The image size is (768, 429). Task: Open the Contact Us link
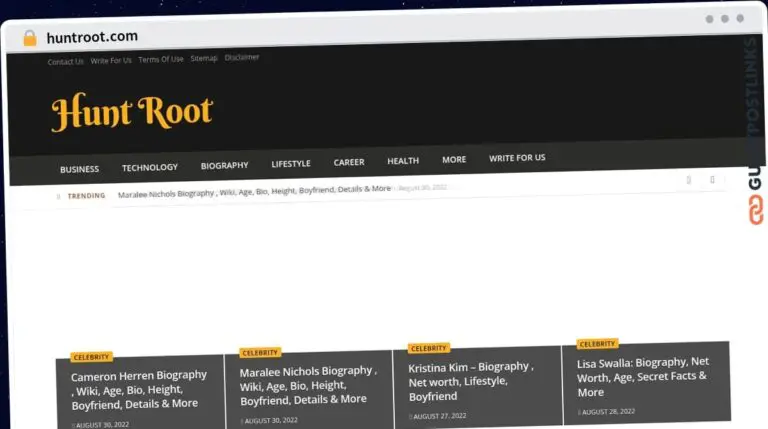click(x=65, y=62)
